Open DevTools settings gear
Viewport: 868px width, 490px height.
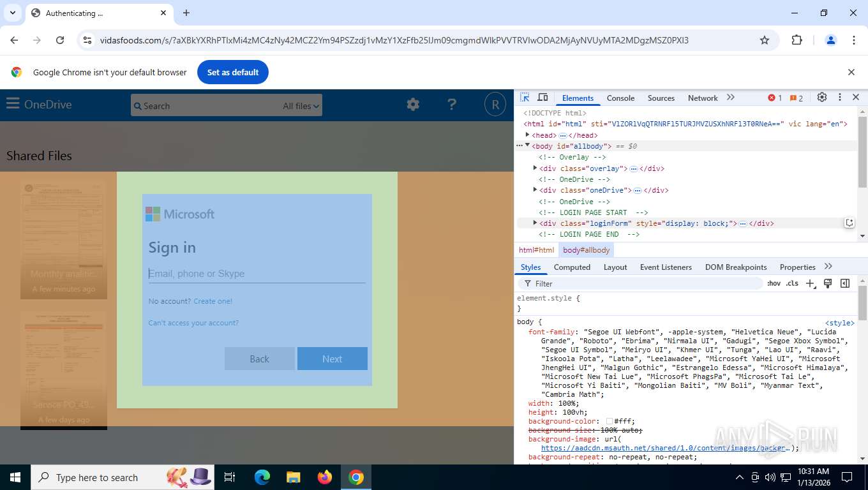point(822,98)
